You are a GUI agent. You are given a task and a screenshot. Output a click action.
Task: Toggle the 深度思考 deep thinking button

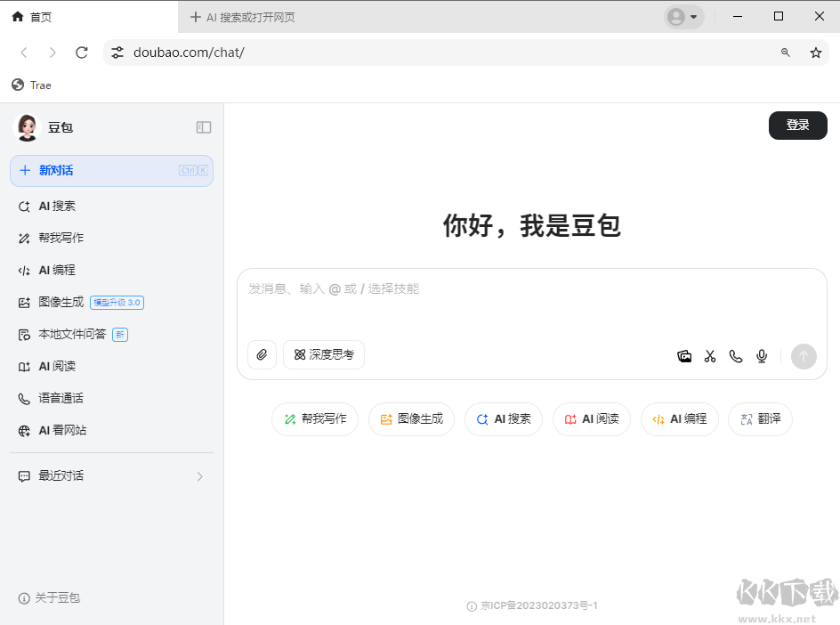[324, 355]
